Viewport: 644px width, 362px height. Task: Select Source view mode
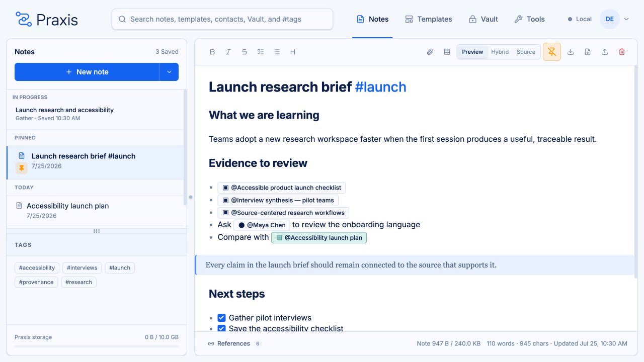(x=526, y=52)
